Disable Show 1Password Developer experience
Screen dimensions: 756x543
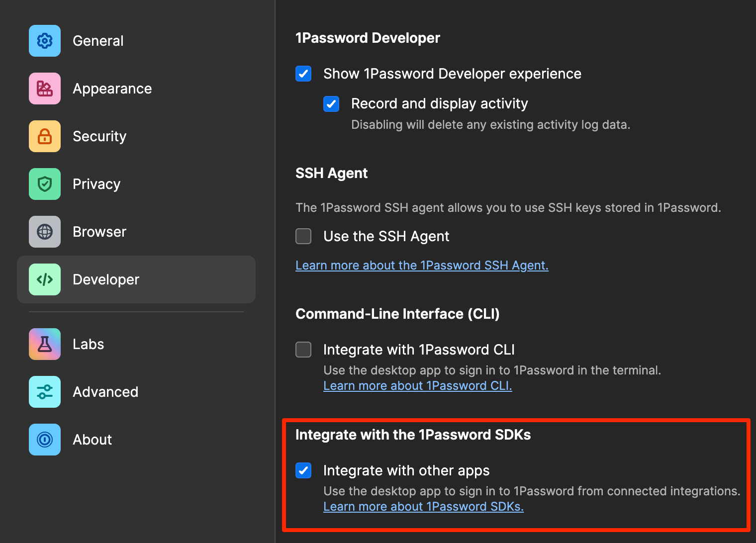click(x=303, y=74)
